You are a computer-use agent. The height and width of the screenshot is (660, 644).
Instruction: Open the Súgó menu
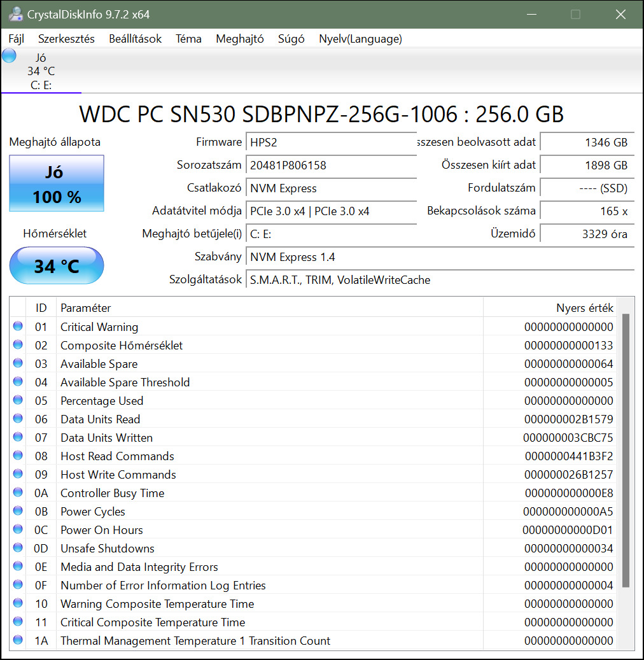291,39
